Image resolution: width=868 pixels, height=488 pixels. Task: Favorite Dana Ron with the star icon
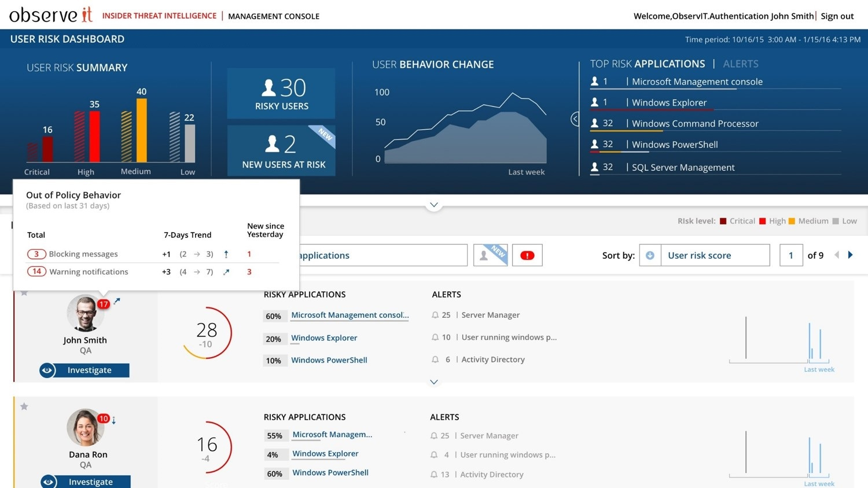pyautogui.click(x=24, y=406)
